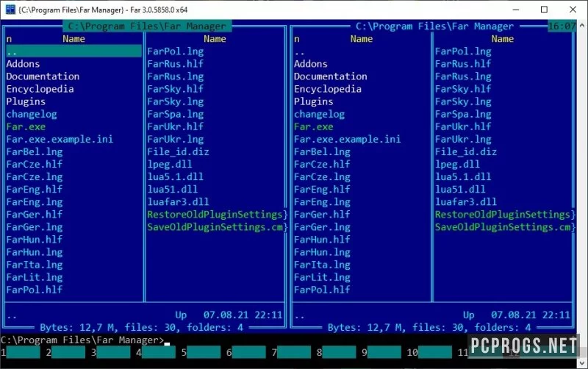
Task: Select FarGer.lng in the left panel
Action: point(35,227)
